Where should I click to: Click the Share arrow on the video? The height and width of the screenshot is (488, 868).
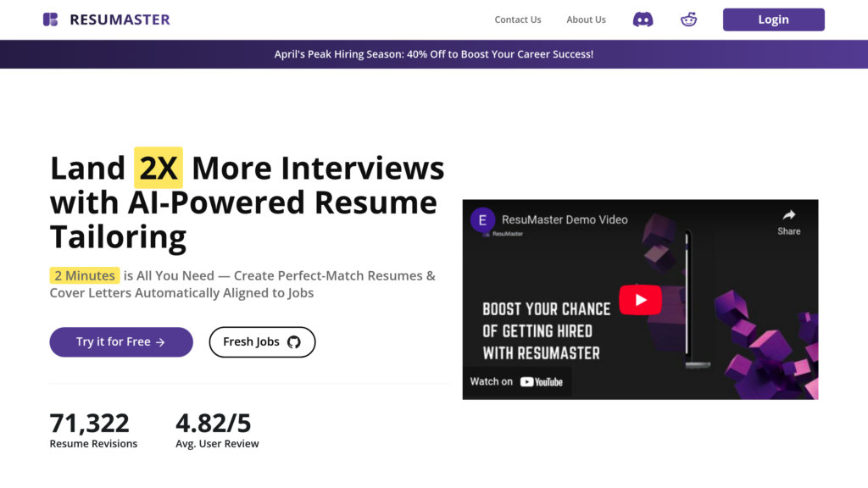[x=788, y=216]
